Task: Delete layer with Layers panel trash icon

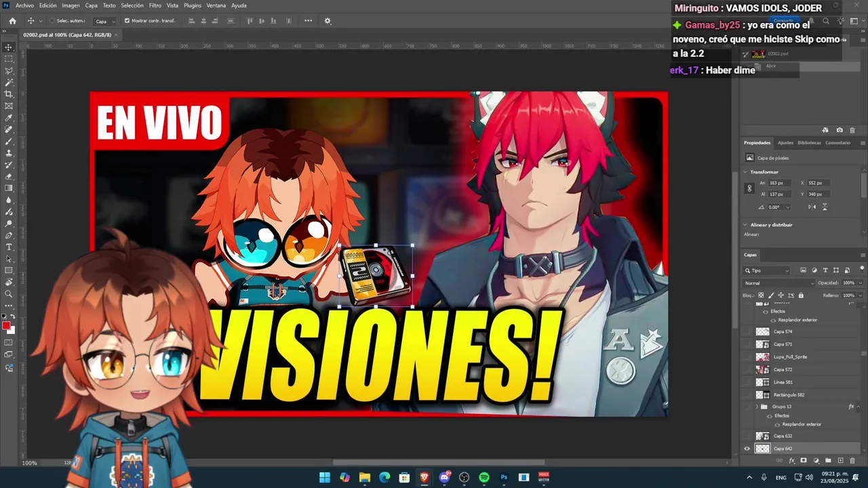Action: (852, 461)
